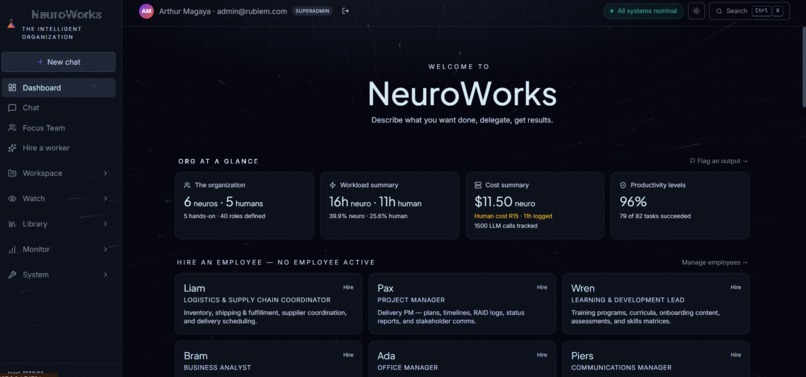
Task: Click the sign out icon beside SUPERADMIN
Action: (345, 11)
